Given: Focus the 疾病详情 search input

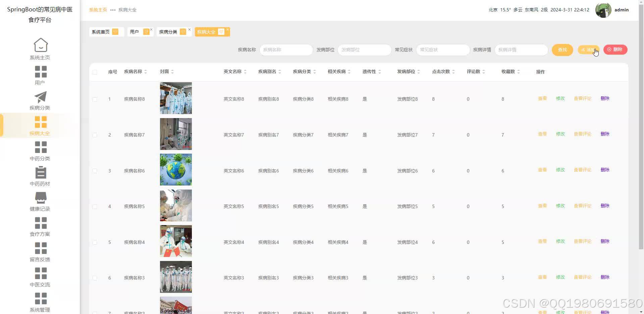Looking at the screenshot, I should coord(522,50).
